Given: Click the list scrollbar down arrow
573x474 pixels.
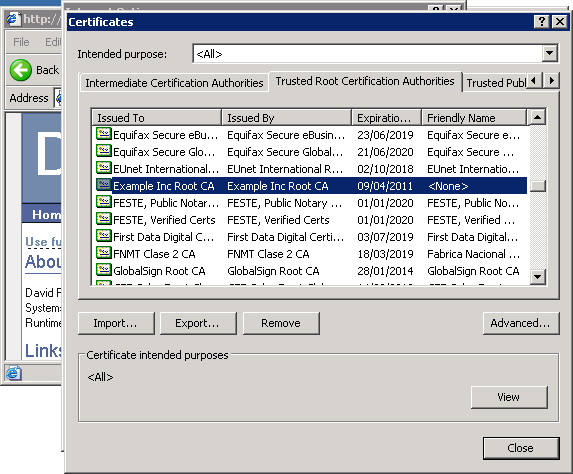Looking at the screenshot, I should 537,277.
